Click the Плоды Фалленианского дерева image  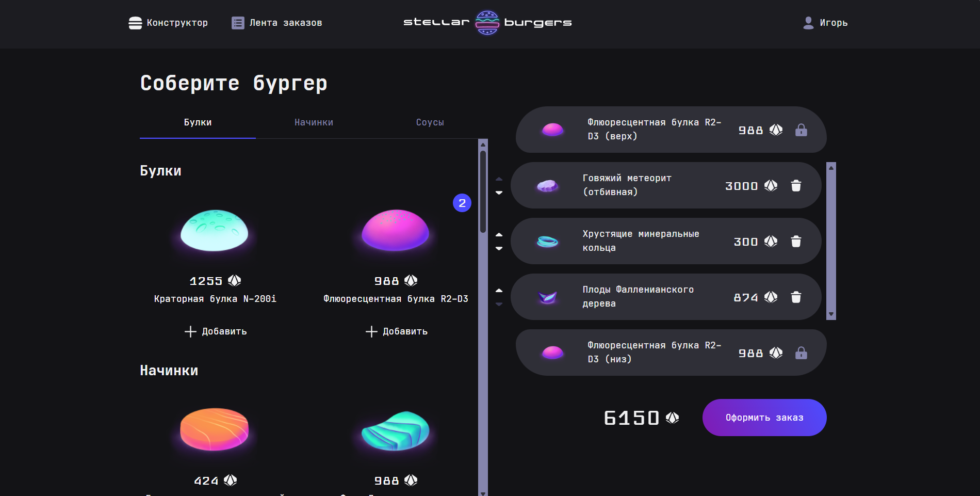pyautogui.click(x=547, y=297)
